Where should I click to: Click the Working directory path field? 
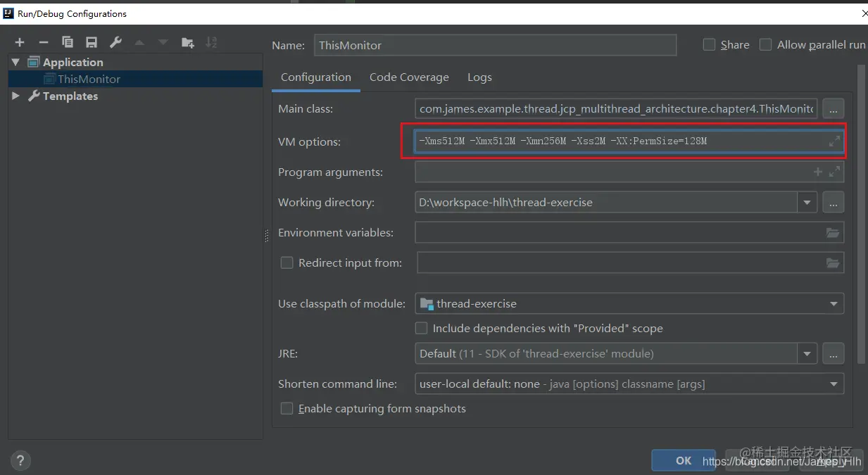(x=606, y=203)
